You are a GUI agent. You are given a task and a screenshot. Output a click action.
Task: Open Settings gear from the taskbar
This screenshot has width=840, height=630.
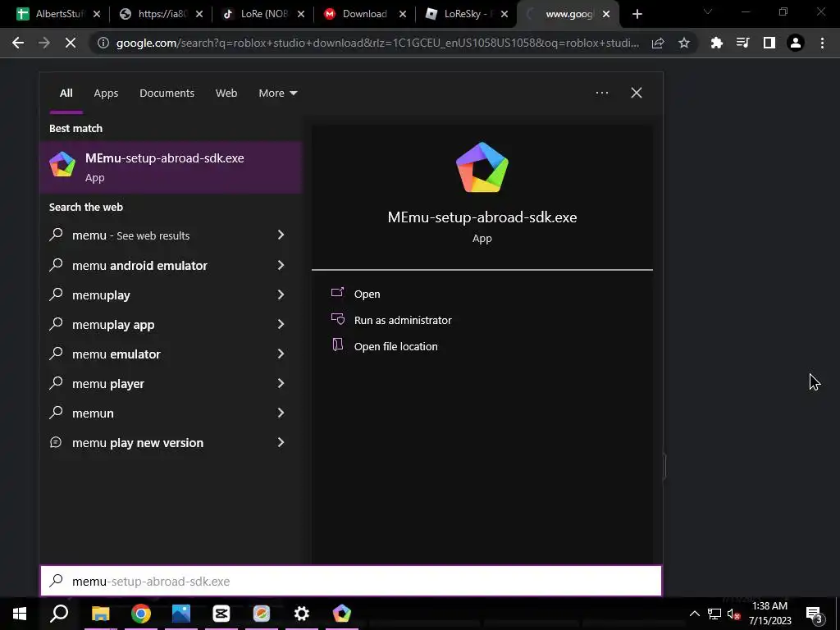pyautogui.click(x=302, y=614)
